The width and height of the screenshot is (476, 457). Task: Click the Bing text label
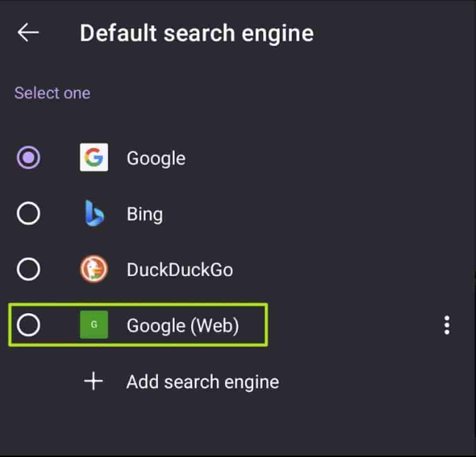145,214
